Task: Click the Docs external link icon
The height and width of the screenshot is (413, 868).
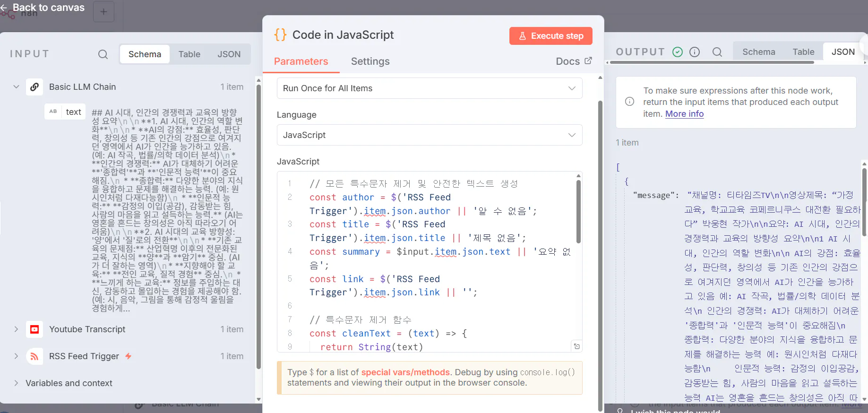Action: (x=588, y=61)
